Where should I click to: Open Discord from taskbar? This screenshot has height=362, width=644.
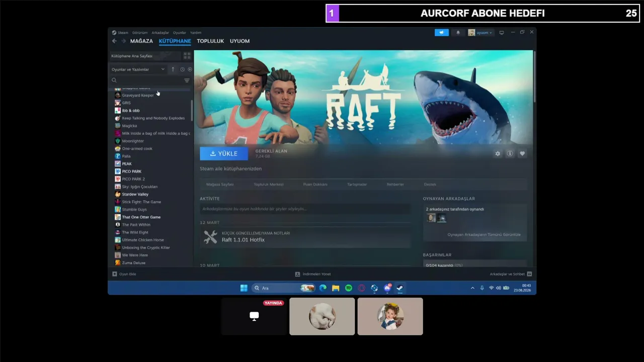(387, 288)
